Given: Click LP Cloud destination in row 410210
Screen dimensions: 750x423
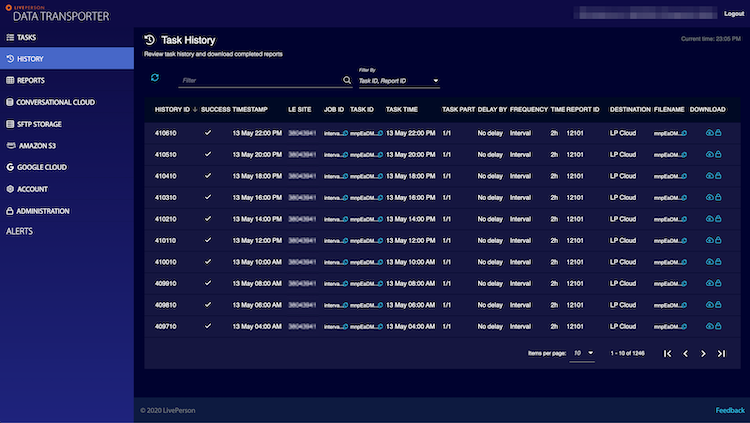Looking at the screenshot, I should point(623,219).
